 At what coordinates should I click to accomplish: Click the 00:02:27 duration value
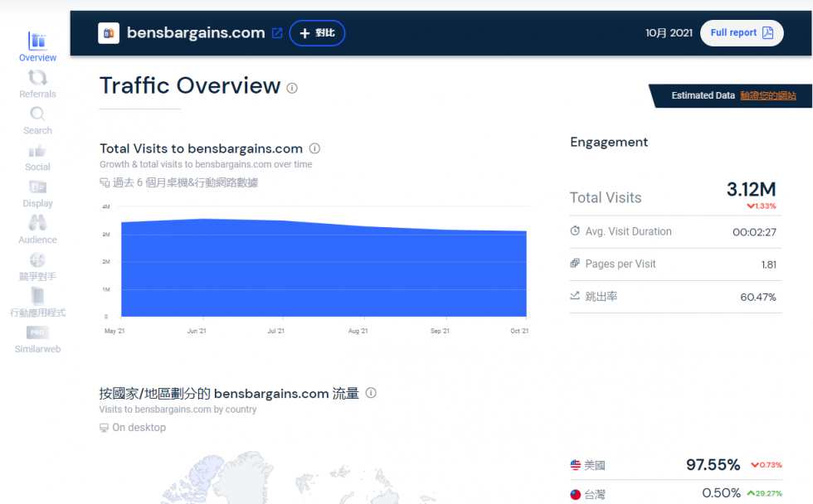[754, 232]
